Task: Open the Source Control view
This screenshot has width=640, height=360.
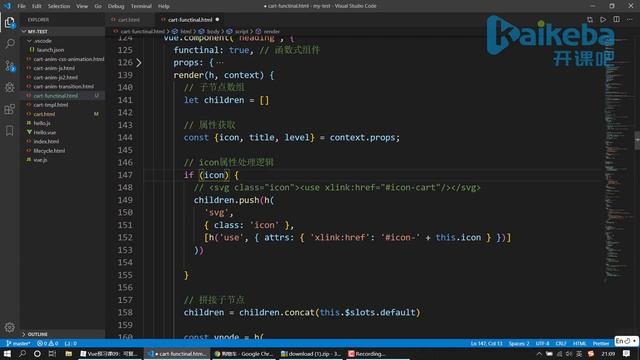Action: coord(9,66)
